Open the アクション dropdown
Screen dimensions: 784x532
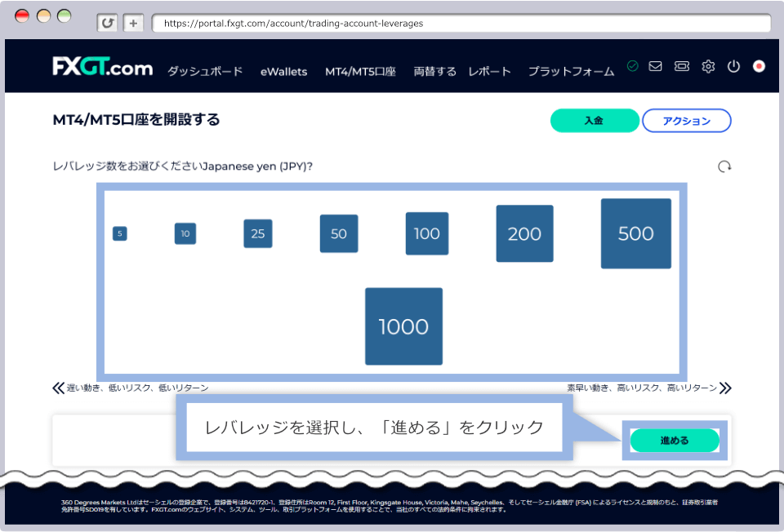tap(686, 120)
